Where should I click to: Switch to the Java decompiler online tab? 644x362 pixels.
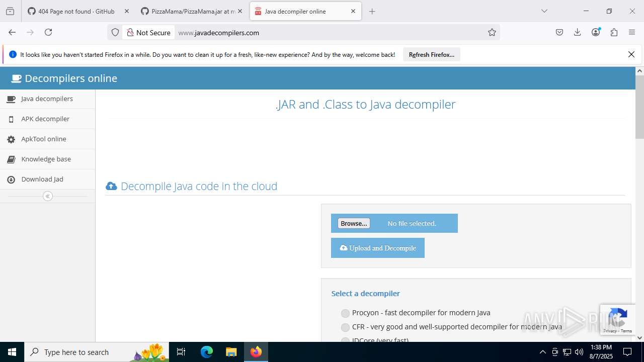pyautogui.click(x=305, y=11)
